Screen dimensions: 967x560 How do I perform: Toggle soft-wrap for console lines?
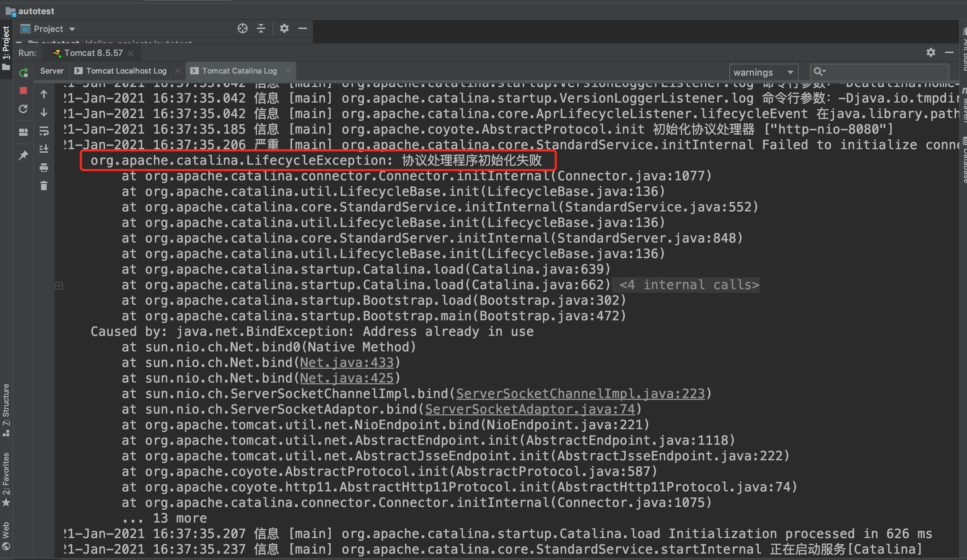click(44, 131)
